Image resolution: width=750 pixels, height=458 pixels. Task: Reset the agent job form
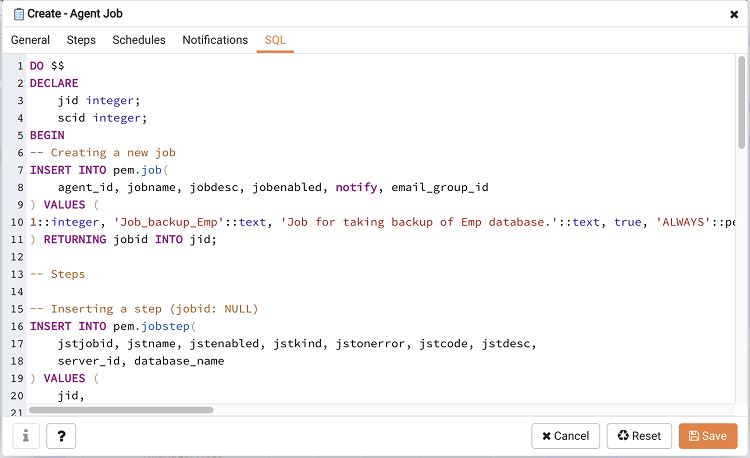(639, 436)
